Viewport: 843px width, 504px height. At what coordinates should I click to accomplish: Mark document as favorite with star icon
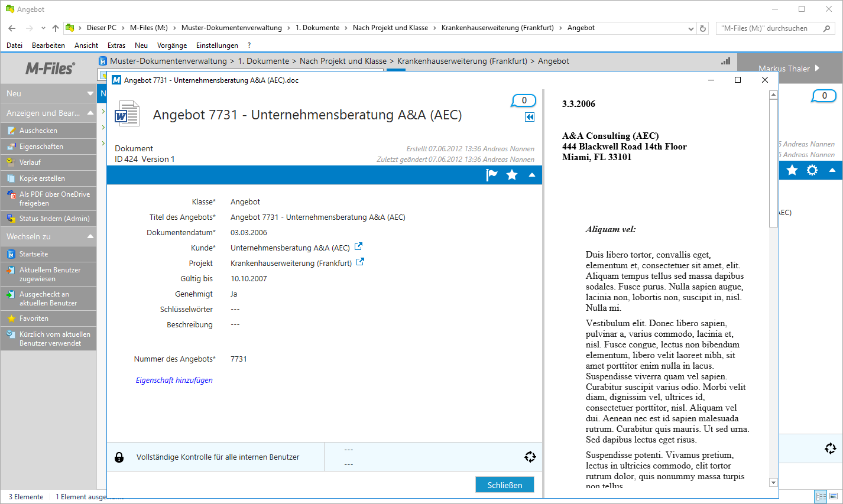[512, 175]
